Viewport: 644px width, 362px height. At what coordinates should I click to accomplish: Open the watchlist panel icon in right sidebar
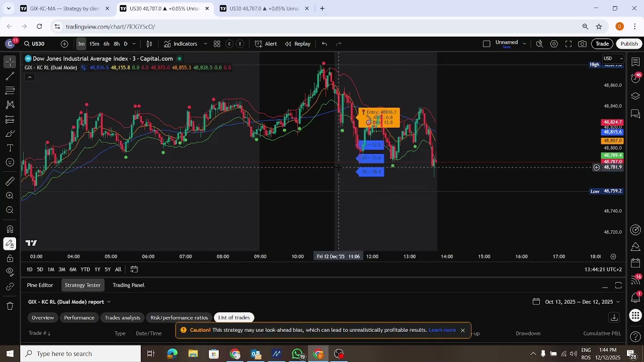(635, 62)
